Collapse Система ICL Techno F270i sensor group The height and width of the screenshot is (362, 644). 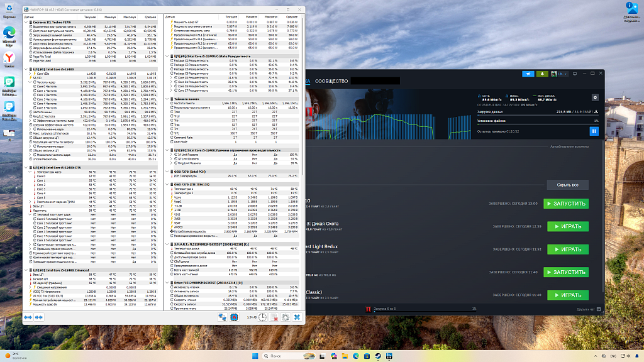[x=26, y=22]
